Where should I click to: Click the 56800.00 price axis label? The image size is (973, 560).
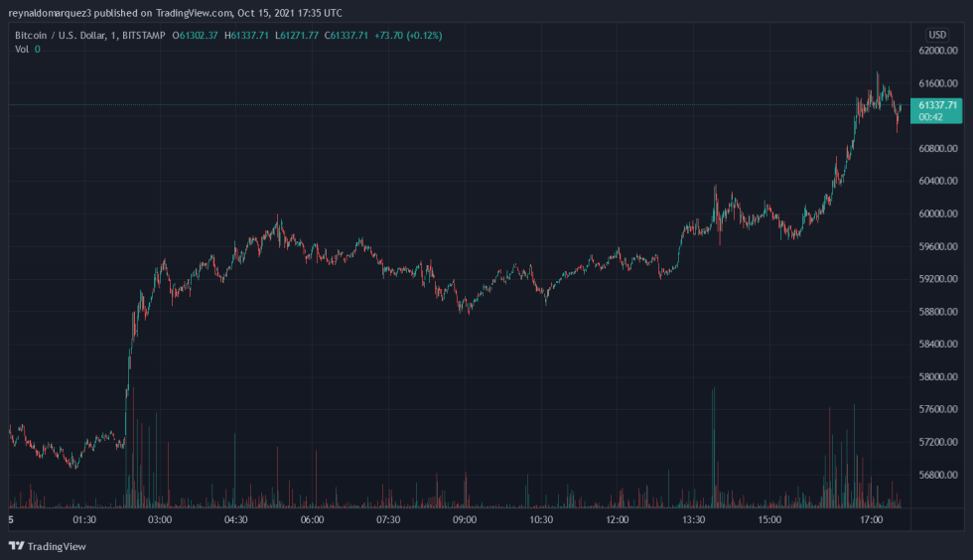coord(937,475)
